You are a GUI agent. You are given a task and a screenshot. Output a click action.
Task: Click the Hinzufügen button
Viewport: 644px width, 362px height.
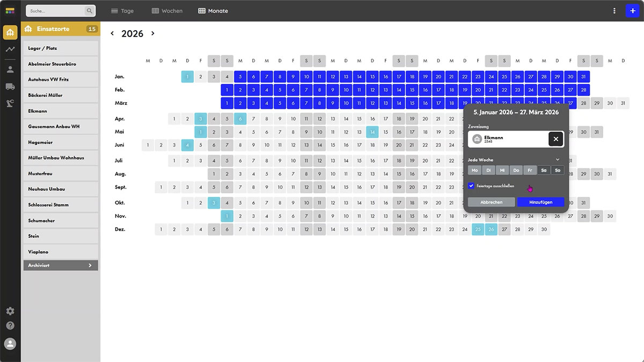coord(540,202)
